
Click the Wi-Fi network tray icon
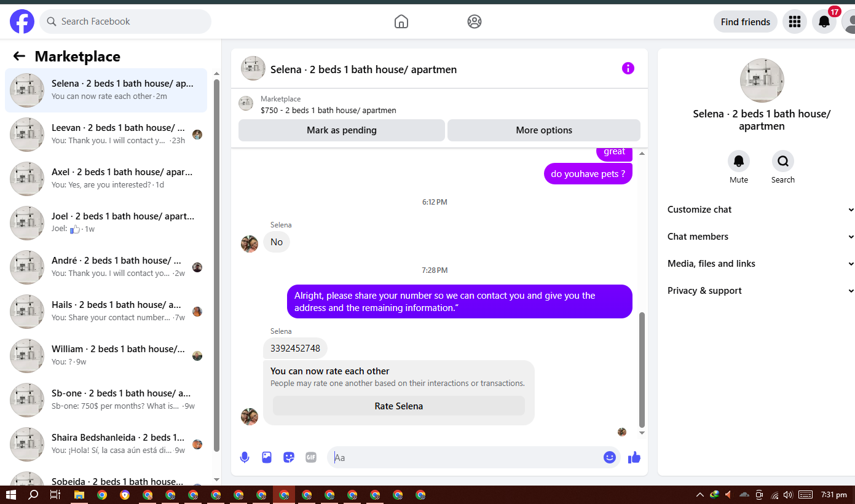[x=774, y=495]
